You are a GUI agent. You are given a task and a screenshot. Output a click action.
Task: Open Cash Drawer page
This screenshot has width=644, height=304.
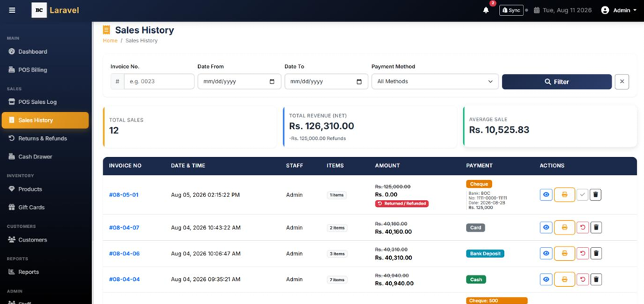[x=45, y=156]
